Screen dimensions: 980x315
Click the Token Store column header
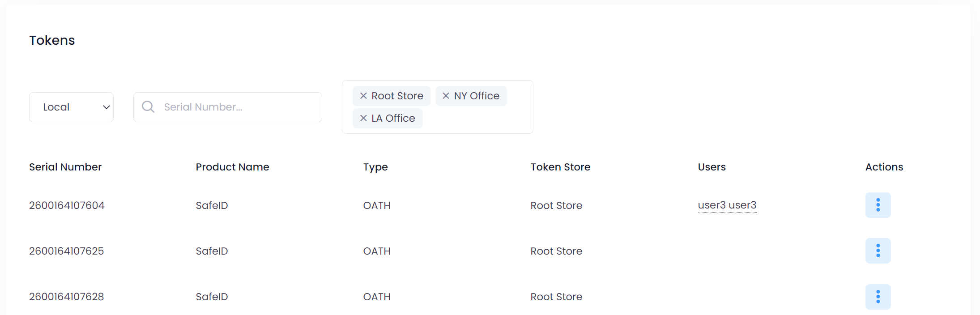click(560, 167)
